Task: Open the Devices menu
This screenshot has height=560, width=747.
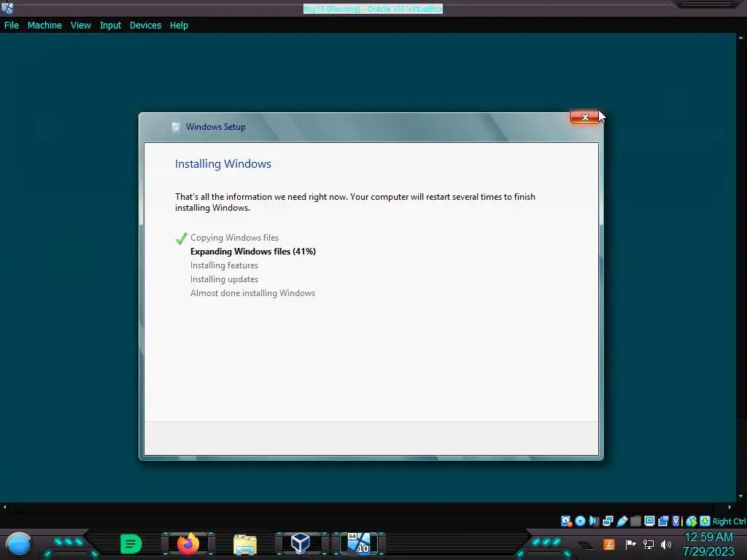Action: click(145, 26)
